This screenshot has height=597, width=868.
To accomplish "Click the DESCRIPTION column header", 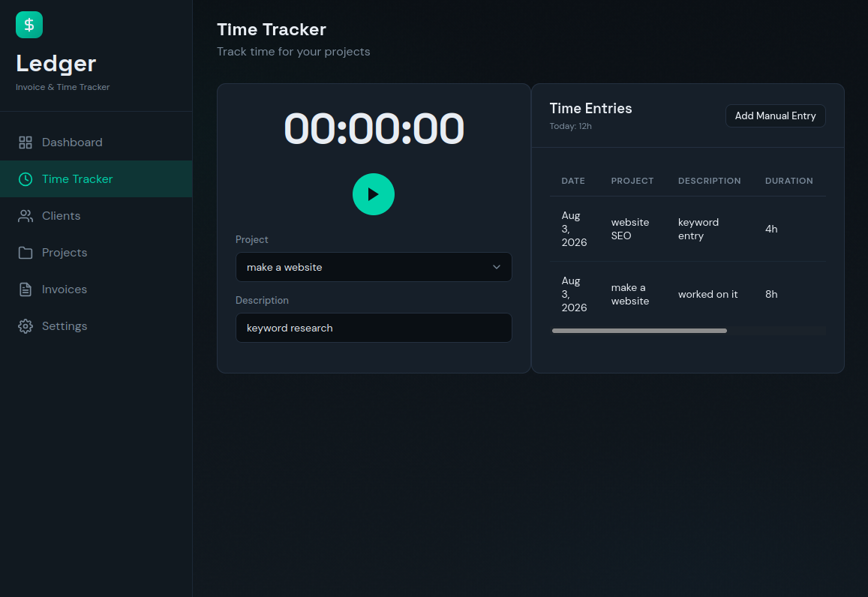I will [709, 181].
